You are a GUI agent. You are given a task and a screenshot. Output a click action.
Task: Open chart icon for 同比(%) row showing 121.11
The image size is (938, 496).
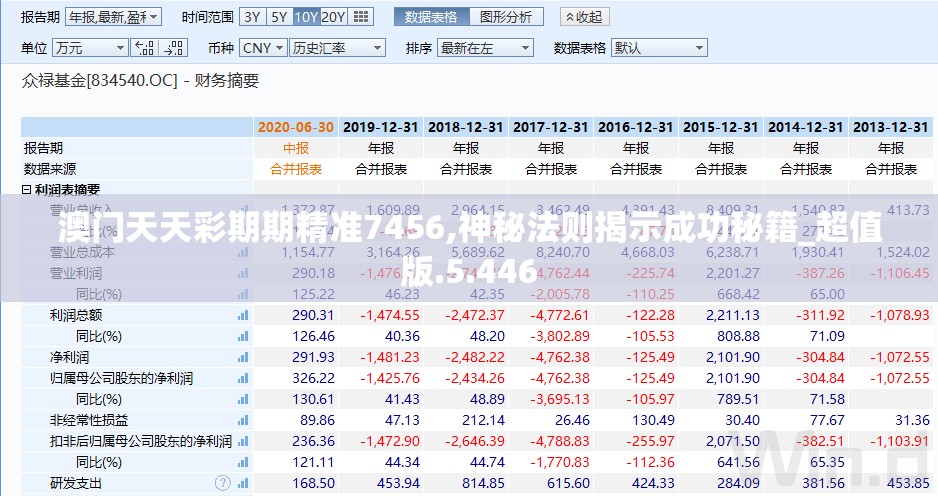(x=242, y=462)
